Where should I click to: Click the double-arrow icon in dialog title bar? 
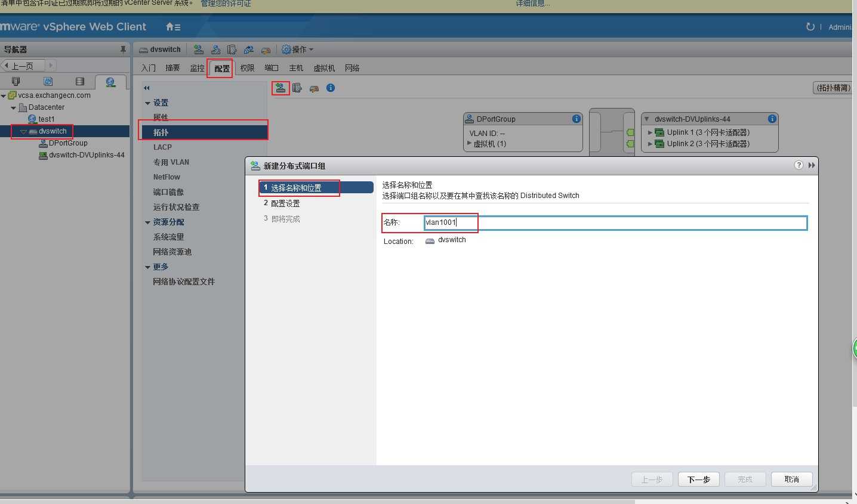[812, 165]
